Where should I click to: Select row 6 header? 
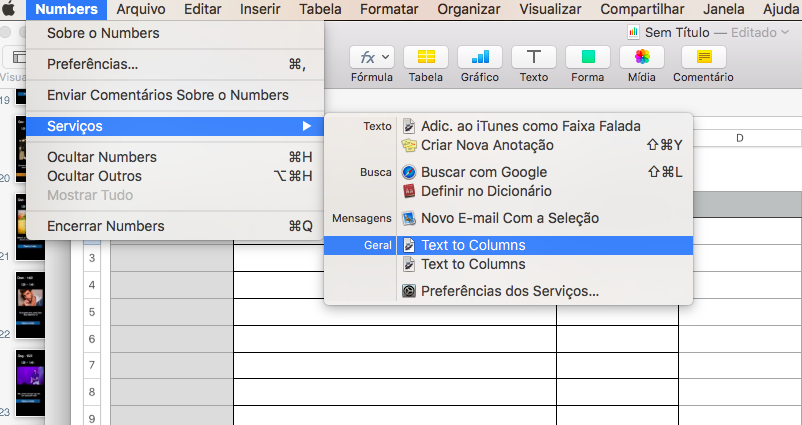(92, 339)
